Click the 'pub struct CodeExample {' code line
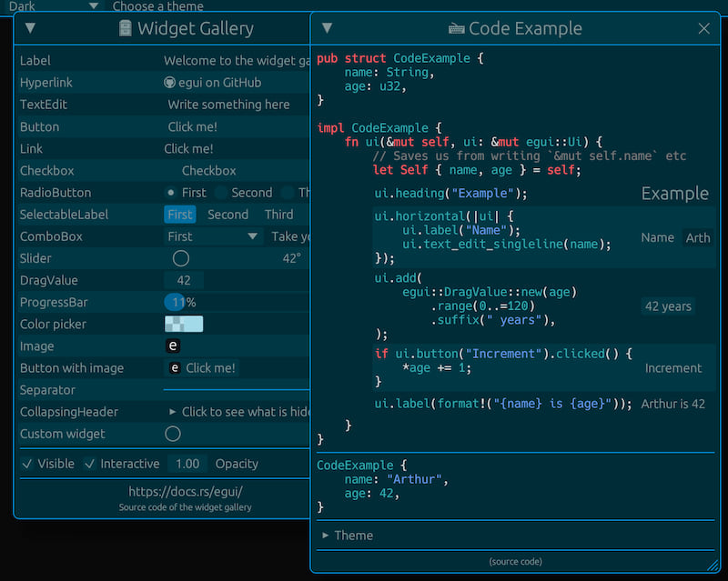 point(400,58)
